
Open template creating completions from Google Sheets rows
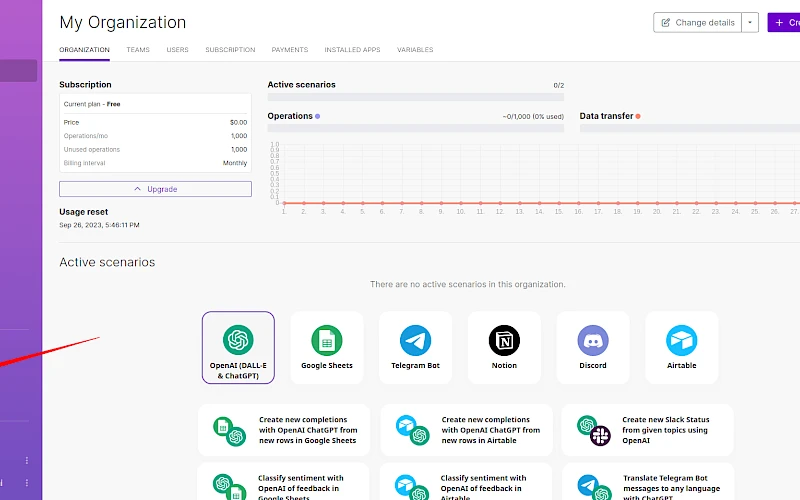coord(284,430)
